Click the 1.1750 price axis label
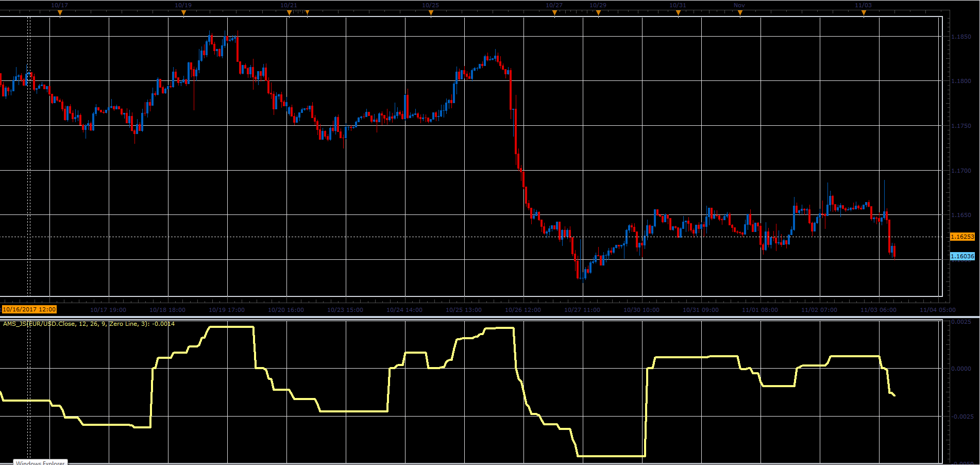980x465 pixels. tap(961, 126)
